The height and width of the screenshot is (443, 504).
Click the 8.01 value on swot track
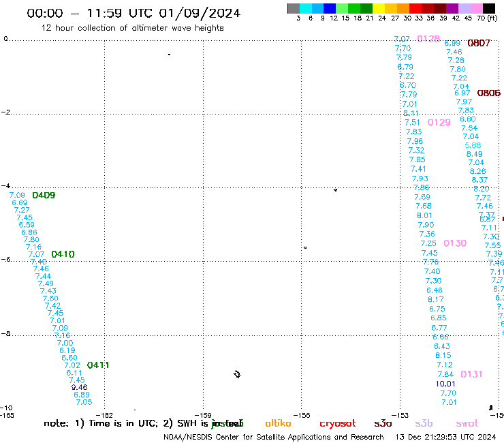pyautogui.click(x=424, y=215)
